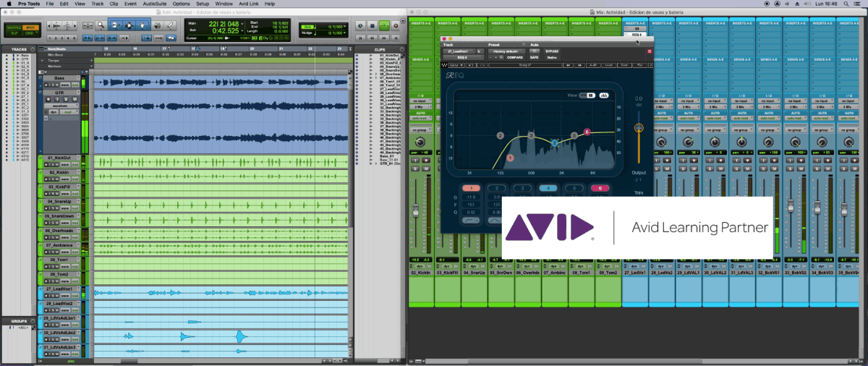Open Spotlight search in menu bar
Image resolution: width=868 pixels, height=366 pixels.
[x=845, y=4]
